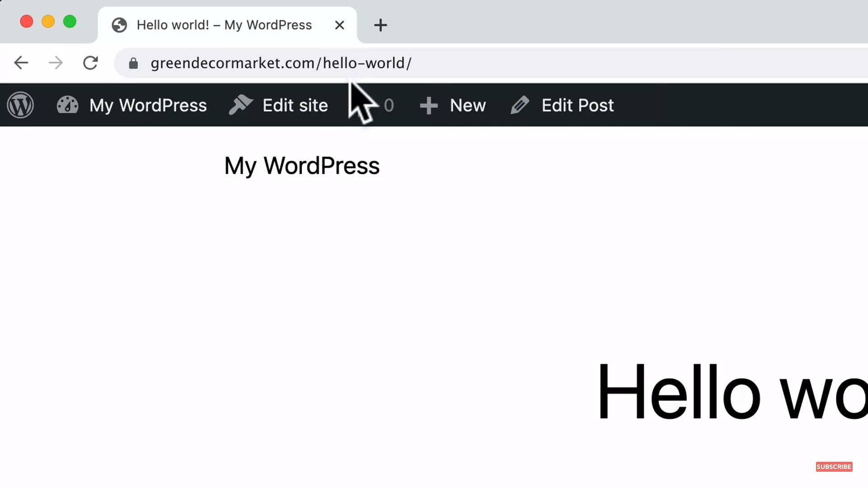Select Edit site in the admin bar
The image size is (868, 488).
[295, 105]
